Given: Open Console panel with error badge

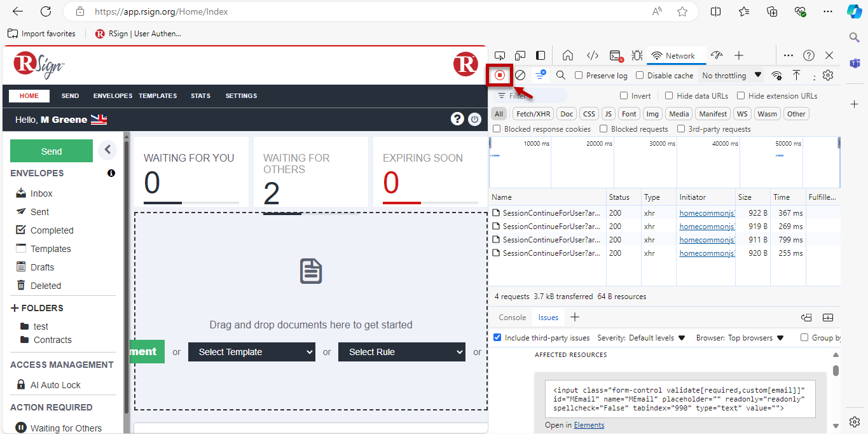Looking at the screenshot, I should click(616, 56).
